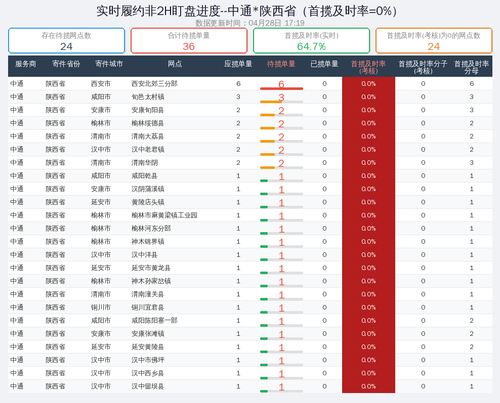Select the 榆林绥德县 network cell
500x403 pixels.
pyautogui.click(x=148, y=123)
